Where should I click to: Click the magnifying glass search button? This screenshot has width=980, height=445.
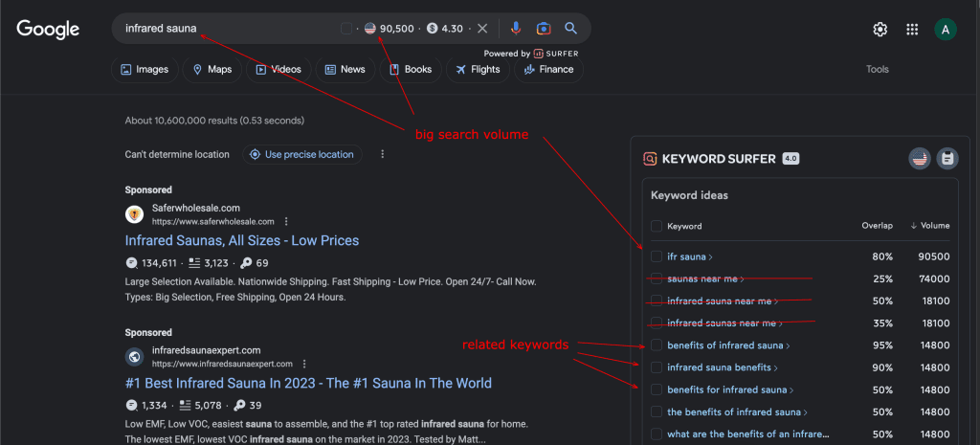[570, 29]
